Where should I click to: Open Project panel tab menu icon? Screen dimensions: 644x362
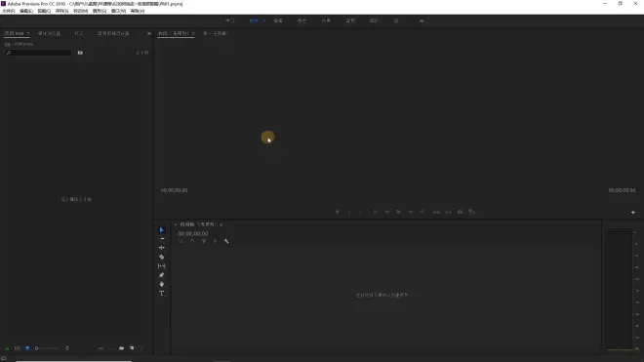point(28,34)
